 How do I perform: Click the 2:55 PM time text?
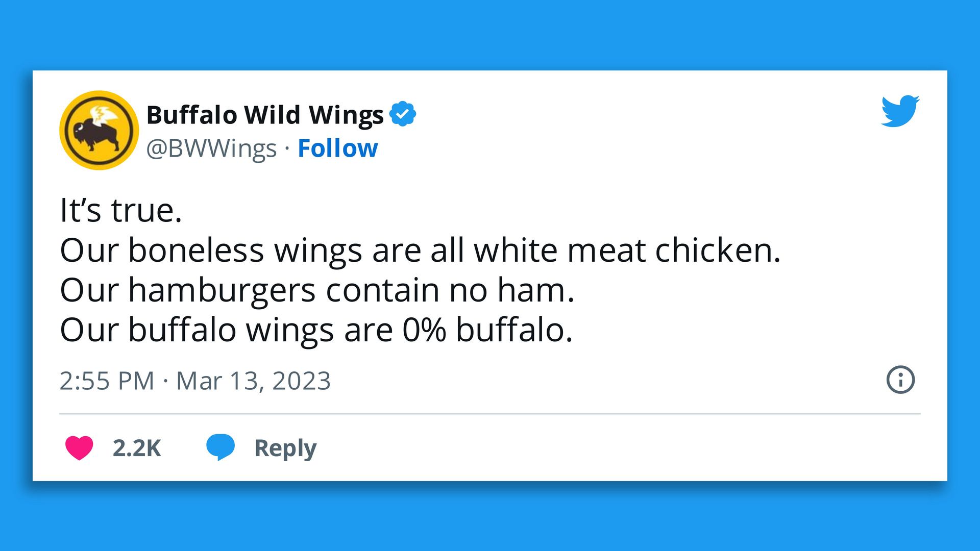coord(107,381)
